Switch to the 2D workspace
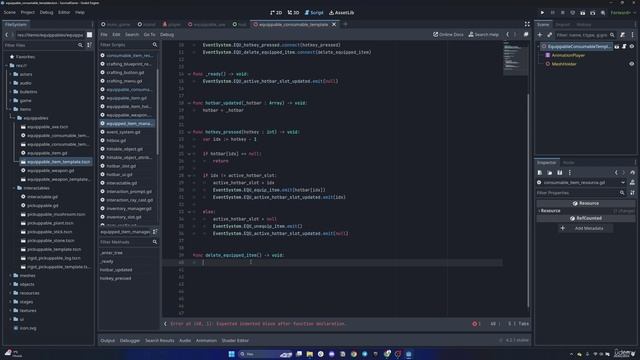Image resolution: width=640 pixels, height=360 pixels. click(276, 13)
